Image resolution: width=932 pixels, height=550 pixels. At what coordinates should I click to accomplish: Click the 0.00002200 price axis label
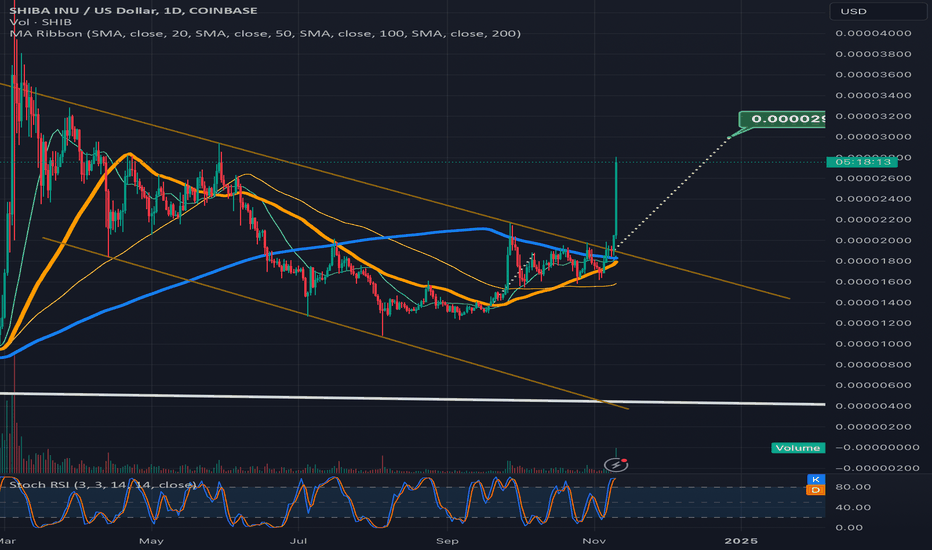pos(873,219)
